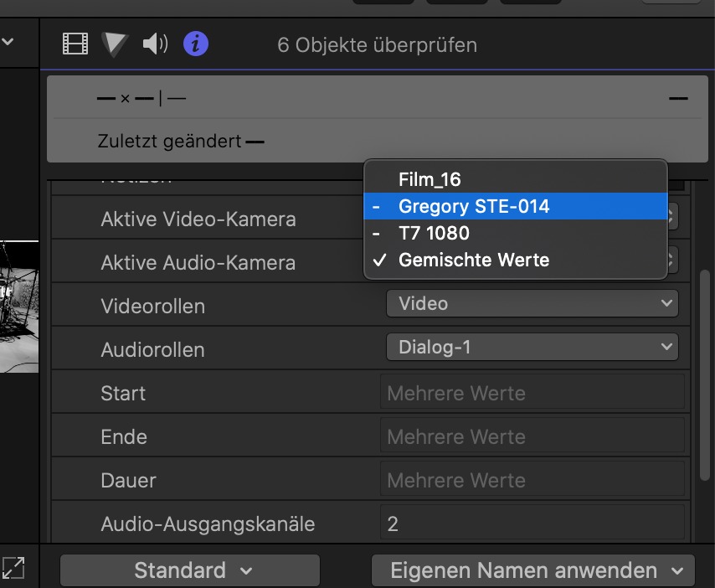
Task: Click the Ende field with Mehrere Werte
Action: pyautogui.click(x=532, y=436)
